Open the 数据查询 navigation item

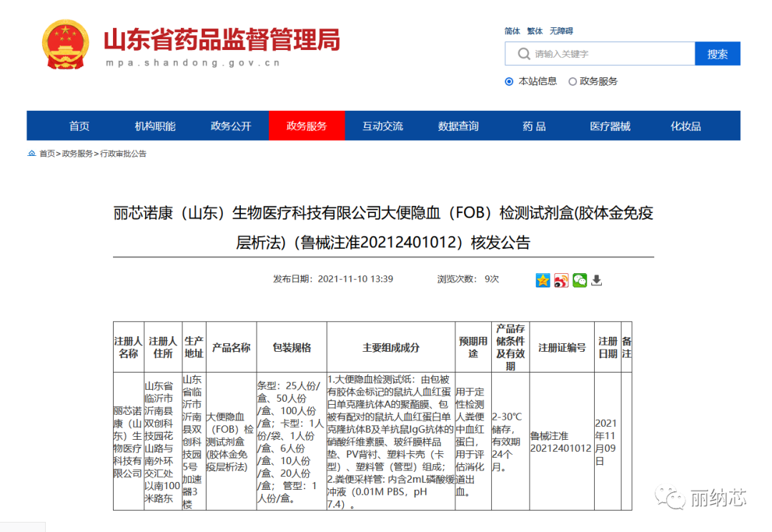458,126
